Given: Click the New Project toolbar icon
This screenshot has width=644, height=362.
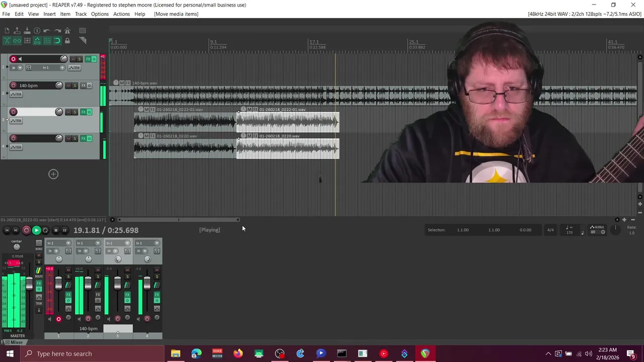Looking at the screenshot, I should pyautogui.click(x=7, y=31).
